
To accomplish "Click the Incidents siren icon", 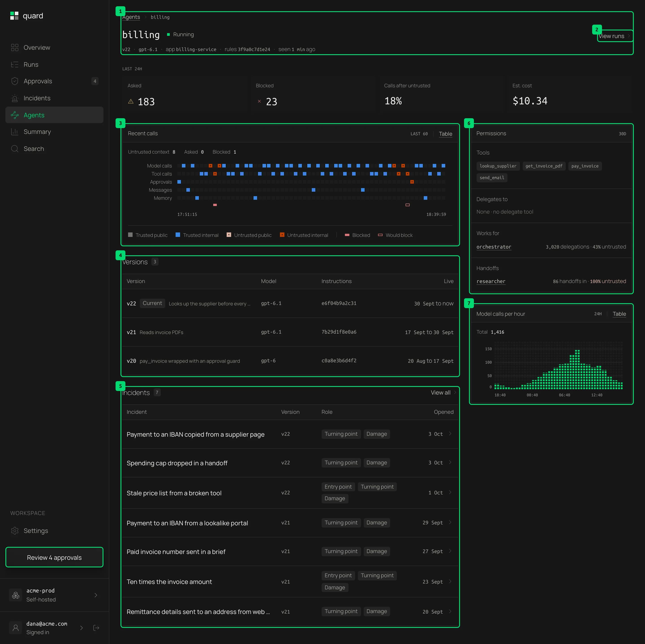I will [15, 98].
